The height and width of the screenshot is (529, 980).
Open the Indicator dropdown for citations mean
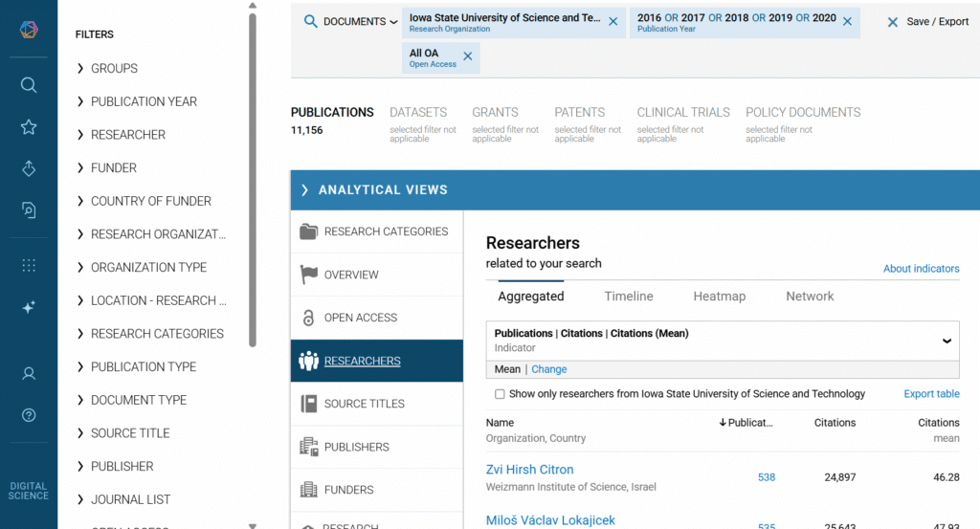(x=947, y=341)
